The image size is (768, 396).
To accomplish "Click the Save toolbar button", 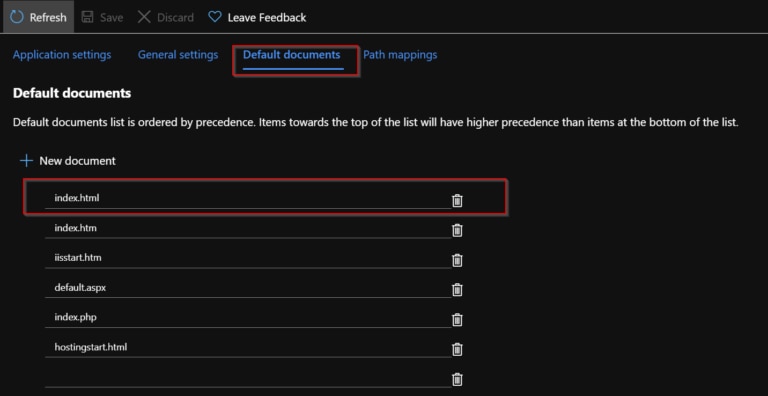I will point(102,17).
